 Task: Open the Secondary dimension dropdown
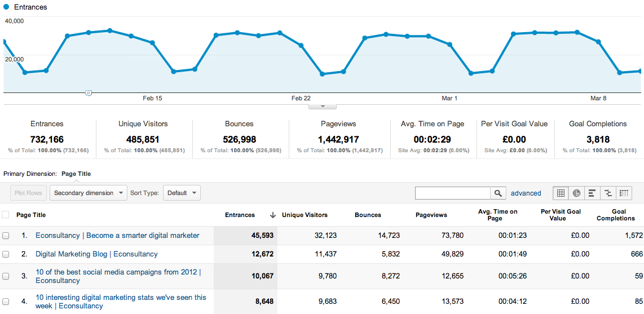click(x=89, y=193)
